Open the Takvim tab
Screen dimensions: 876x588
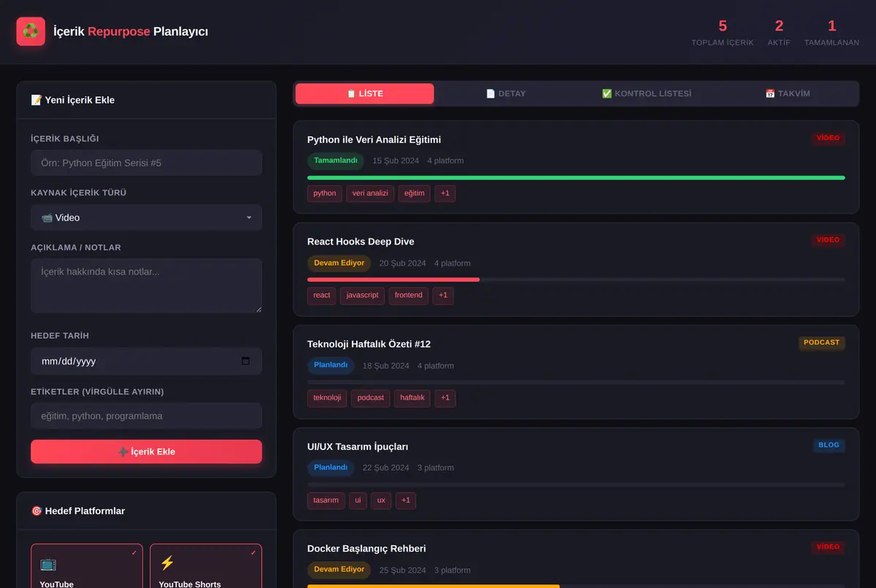(788, 93)
